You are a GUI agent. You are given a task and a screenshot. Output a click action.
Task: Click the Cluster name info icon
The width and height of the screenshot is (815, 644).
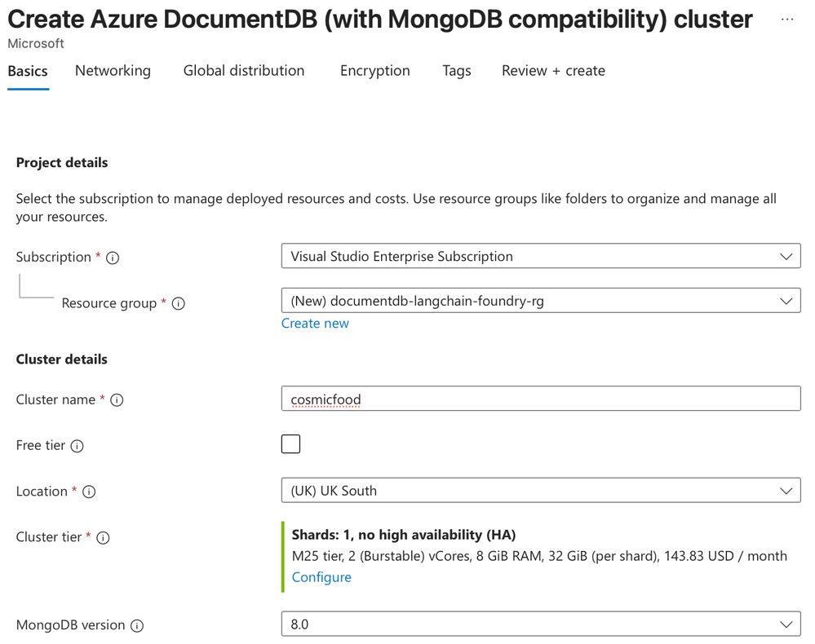(117, 400)
